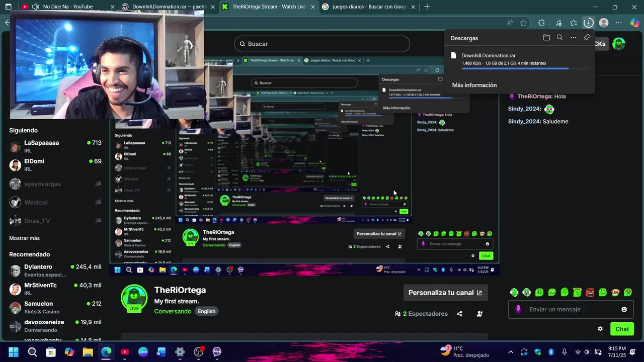Pin the Descargas panel
Screen dimensions: 644x362
(x=587, y=38)
